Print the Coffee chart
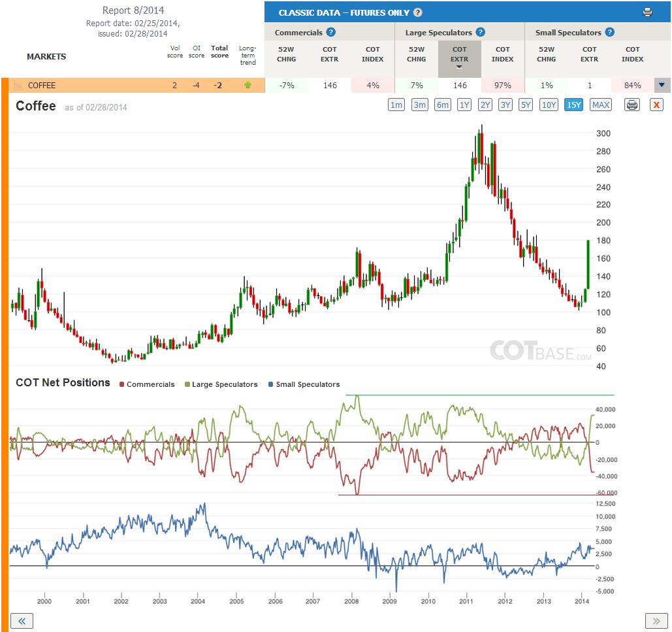The width and height of the screenshot is (672, 632). [632, 105]
